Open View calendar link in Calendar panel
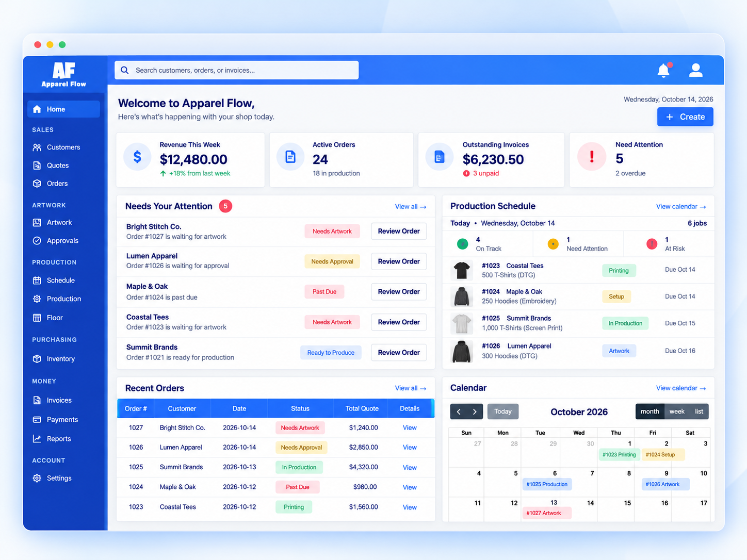747x560 pixels. (x=681, y=388)
